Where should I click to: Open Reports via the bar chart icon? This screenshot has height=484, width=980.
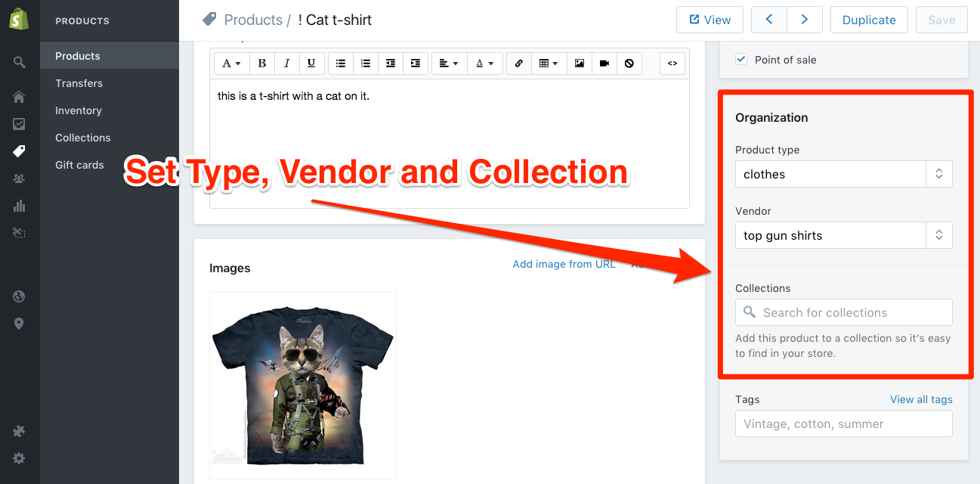(19, 206)
